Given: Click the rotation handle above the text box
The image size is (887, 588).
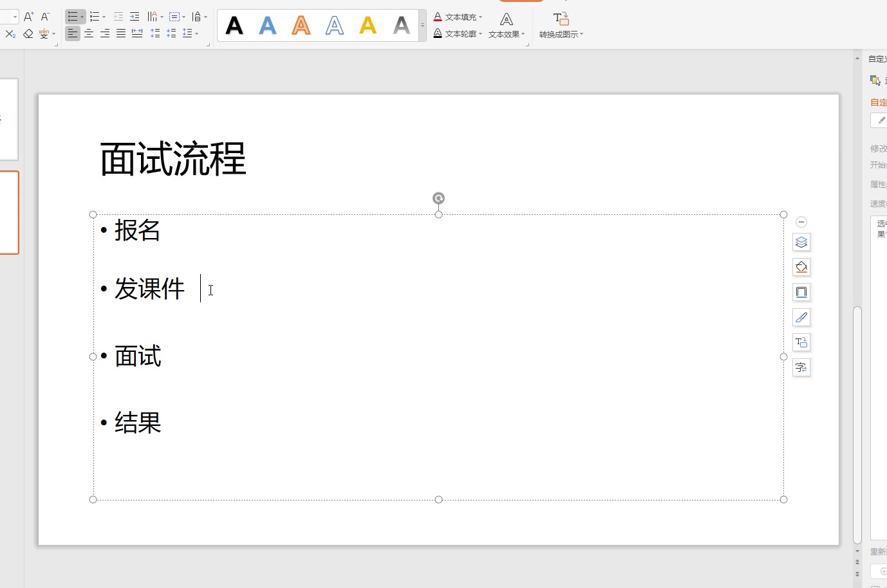Looking at the screenshot, I should (438, 198).
